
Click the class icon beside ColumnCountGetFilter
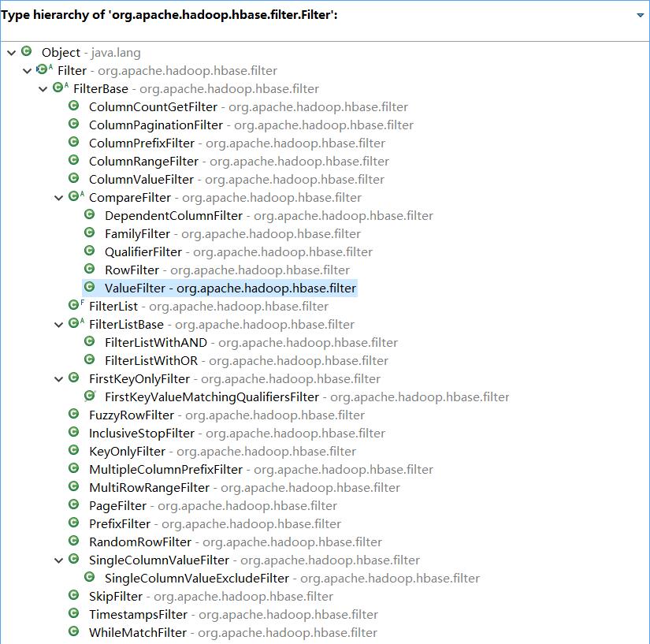point(74,106)
